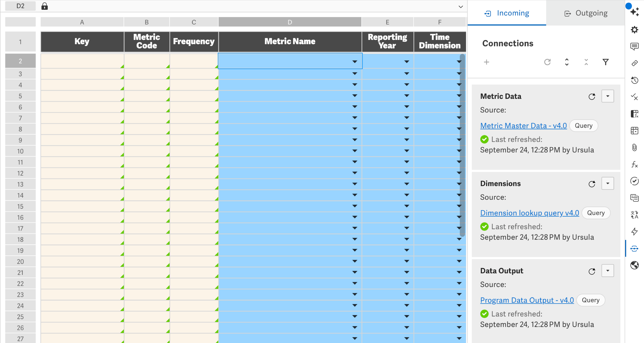Click the Frequency header cell
Image resolution: width=644 pixels, height=343 pixels.
(194, 42)
